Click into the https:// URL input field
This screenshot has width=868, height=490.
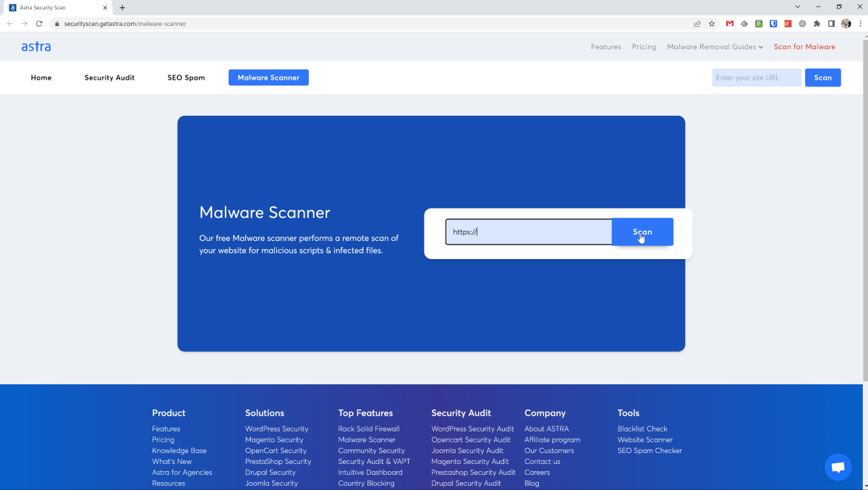coord(529,232)
